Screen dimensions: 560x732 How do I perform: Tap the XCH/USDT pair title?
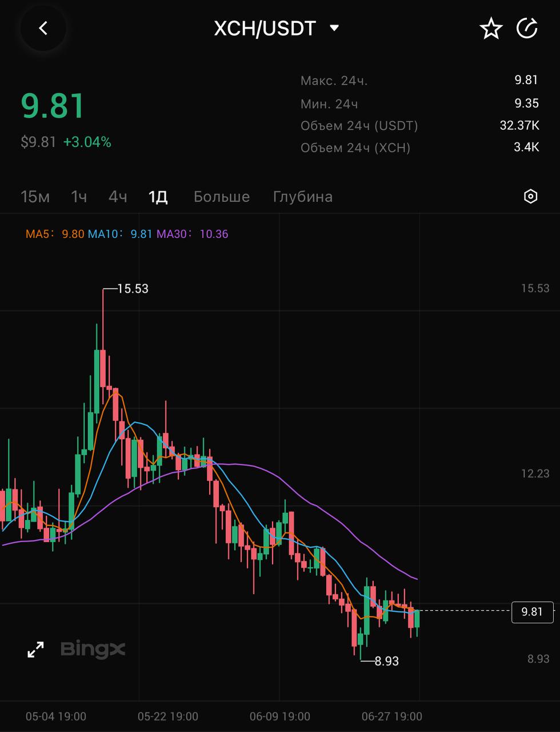tap(265, 28)
